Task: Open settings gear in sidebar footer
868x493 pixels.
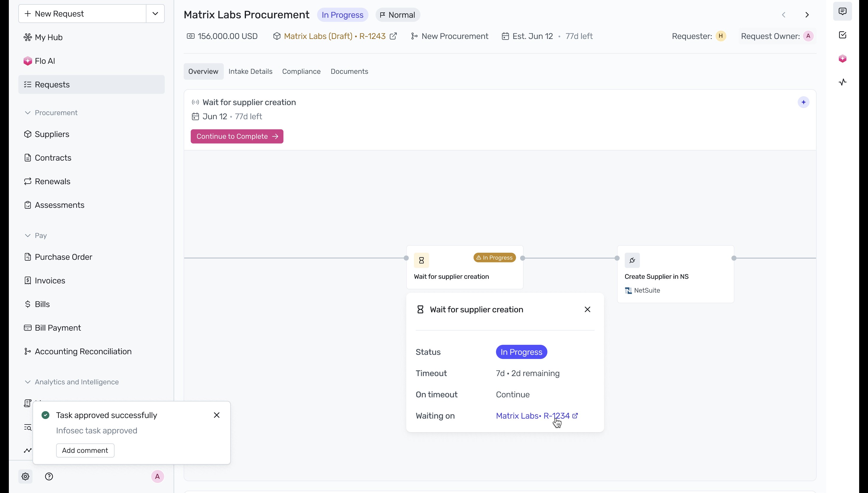Action: tap(25, 476)
